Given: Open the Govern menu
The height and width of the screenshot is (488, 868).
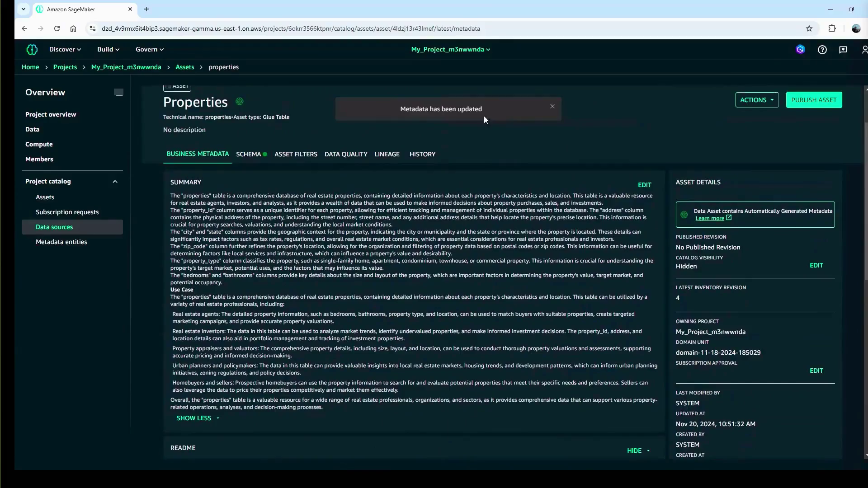Looking at the screenshot, I should click(150, 49).
